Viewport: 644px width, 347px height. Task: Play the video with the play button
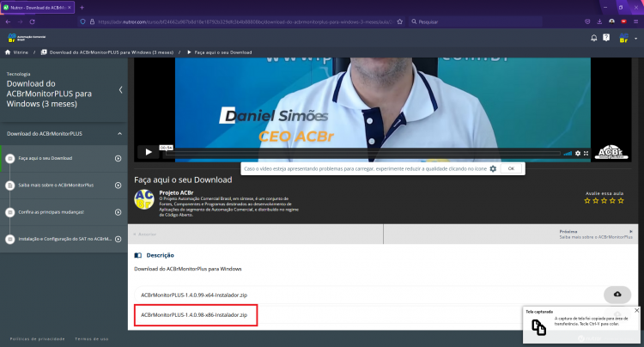pos(149,152)
